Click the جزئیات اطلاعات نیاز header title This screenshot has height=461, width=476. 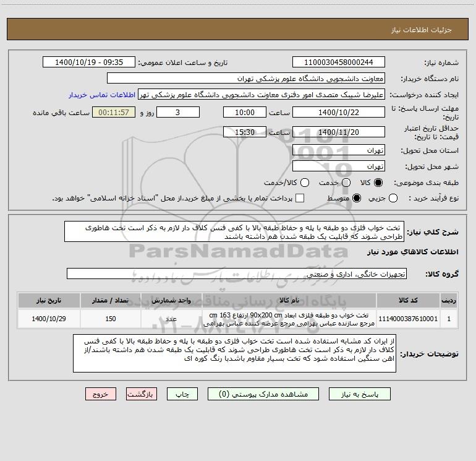coord(421,30)
